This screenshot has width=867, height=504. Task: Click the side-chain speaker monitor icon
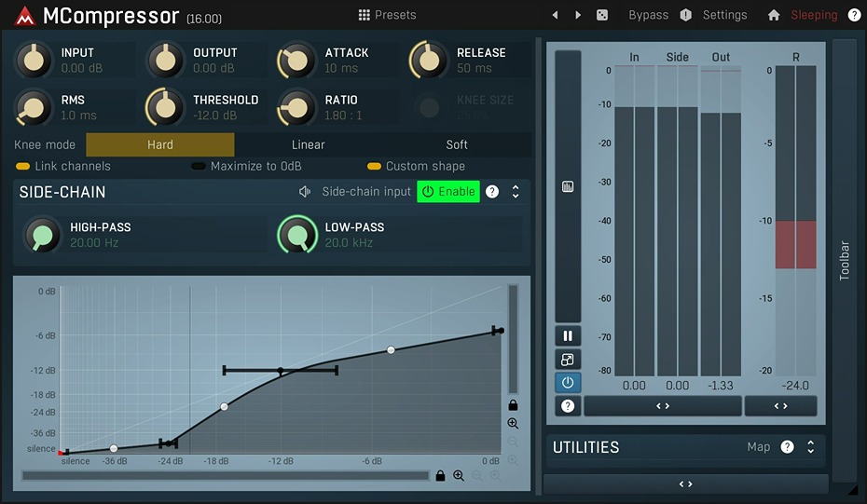(304, 192)
